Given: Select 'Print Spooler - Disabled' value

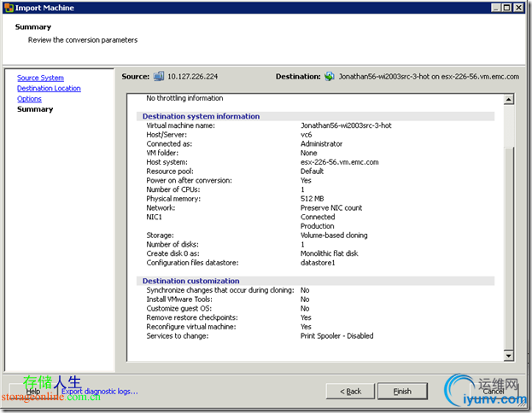Looking at the screenshot, I should tap(337, 336).
